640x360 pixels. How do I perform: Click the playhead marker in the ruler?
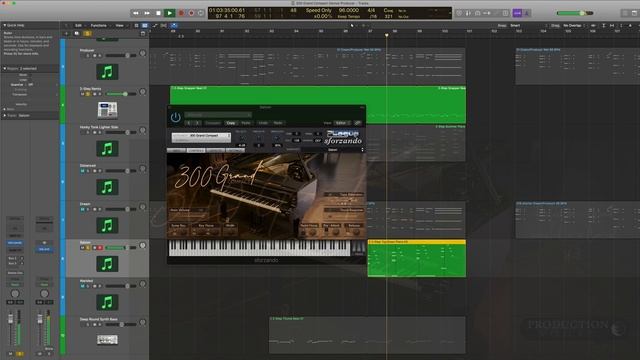pyautogui.click(x=387, y=35)
